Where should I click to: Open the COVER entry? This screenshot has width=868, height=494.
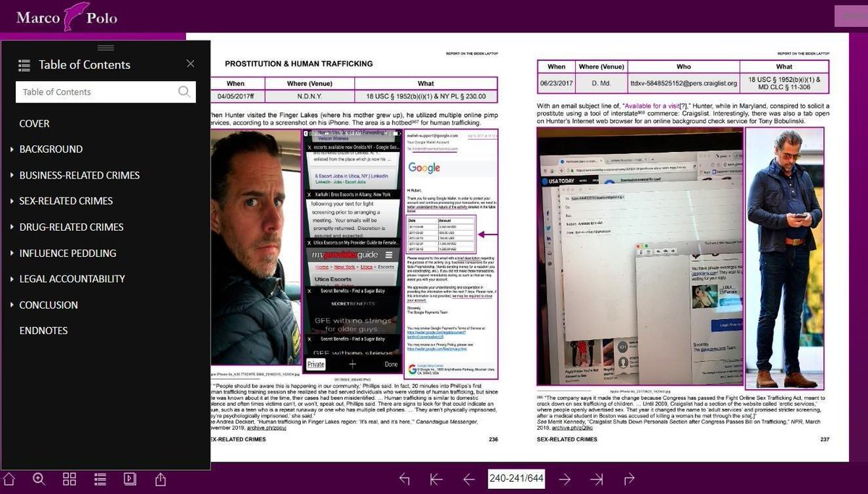point(35,124)
